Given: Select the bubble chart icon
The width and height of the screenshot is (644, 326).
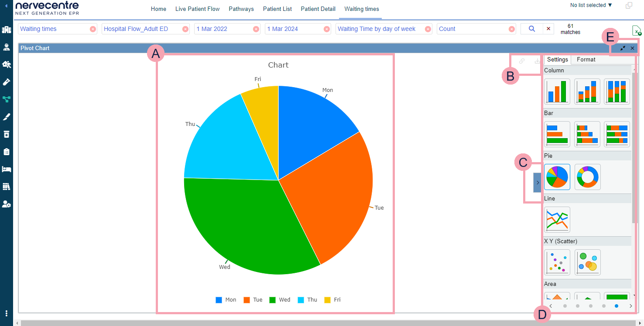Looking at the screenshot, I should point(587,262).
